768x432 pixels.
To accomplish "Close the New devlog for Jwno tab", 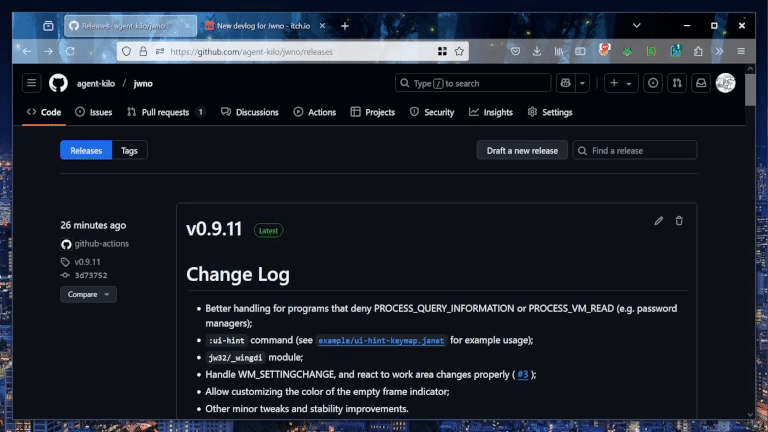I will 322,26.
